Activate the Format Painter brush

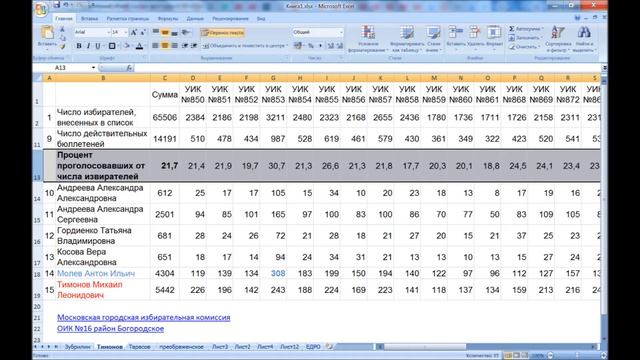62,46
